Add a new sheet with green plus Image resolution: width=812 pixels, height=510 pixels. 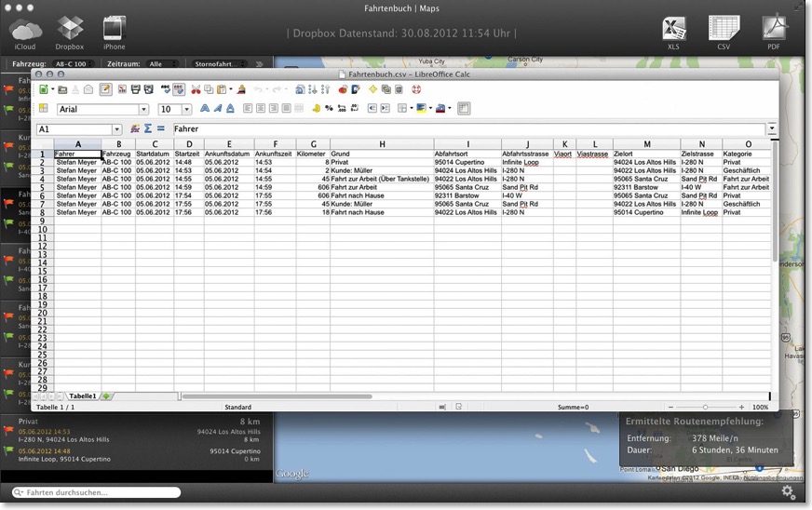point(106,396)
